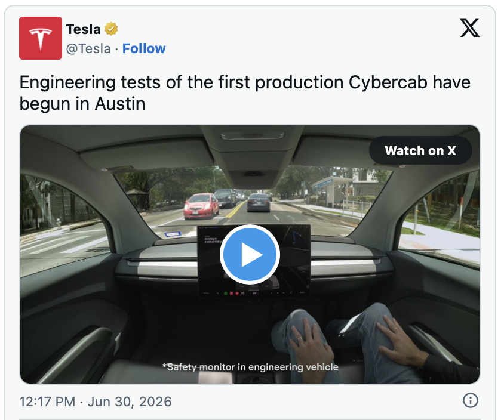The width and height of the screenshot is (504, 420).
Task: Open the @Tesla handle profile link
Action: pos(88,49)
